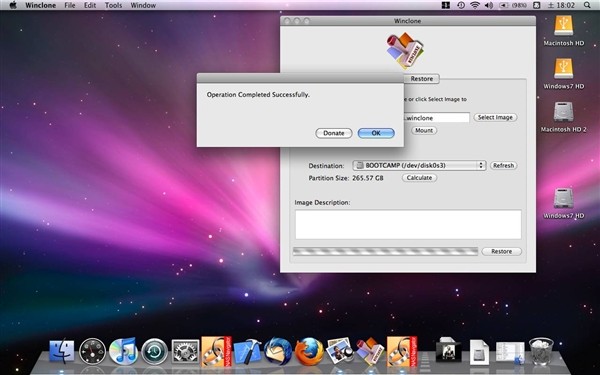600x375 pixels.
Task: Click OK in the completion dialog
Action: click(x=376, y=133)
